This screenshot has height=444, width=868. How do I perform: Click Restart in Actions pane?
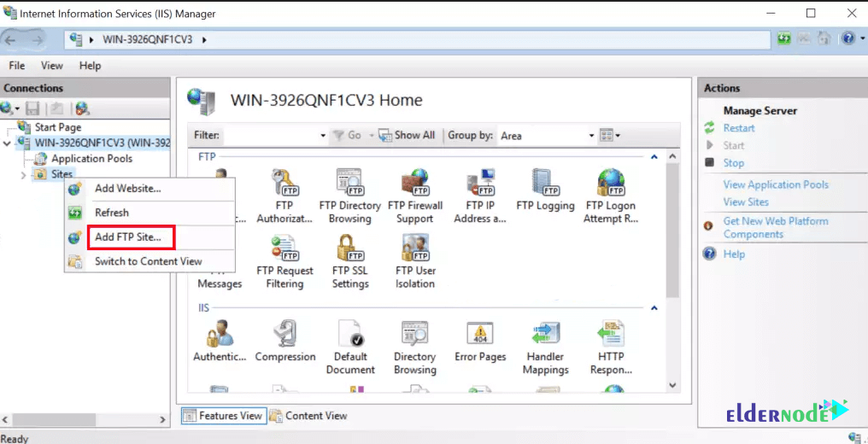click(738, 128)
